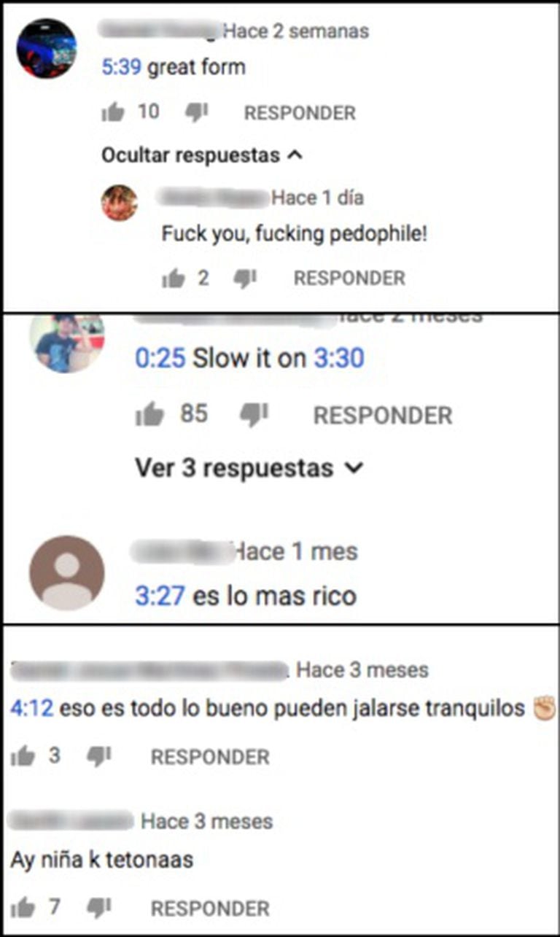Image resolution: width=560 pixels, height=937 pixels.
Task: Reply to the comment with 10 likes
Action: point(300,113)
